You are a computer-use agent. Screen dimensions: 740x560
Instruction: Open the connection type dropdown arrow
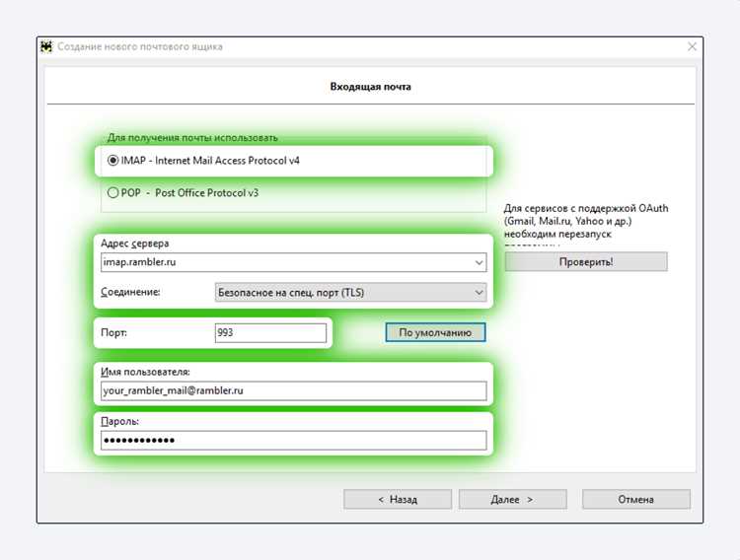[x=479, y=293]
